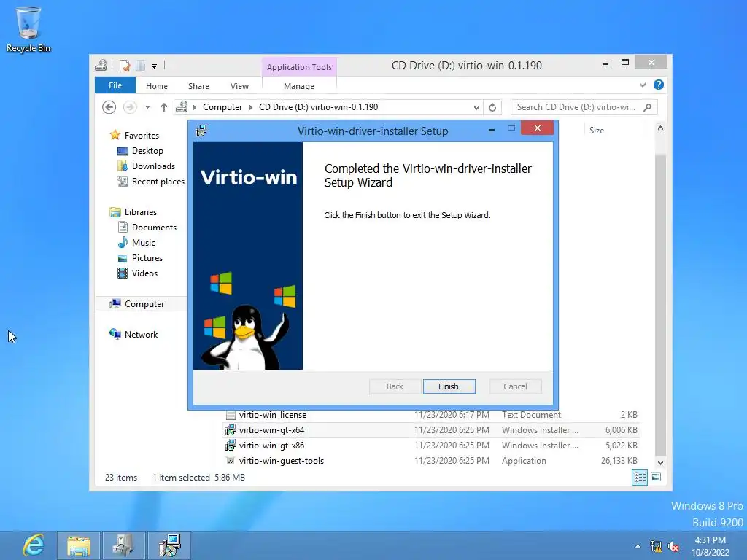The height and width of the screenshot is (560, 747).
Task: Open Customize Quick Access Toolbar dropdown
Action: point(155,66)
